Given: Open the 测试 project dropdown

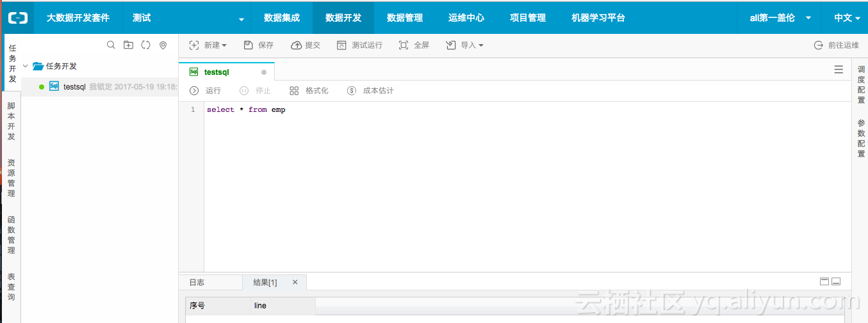Looking at the screenshot, I should coord(186,18).
